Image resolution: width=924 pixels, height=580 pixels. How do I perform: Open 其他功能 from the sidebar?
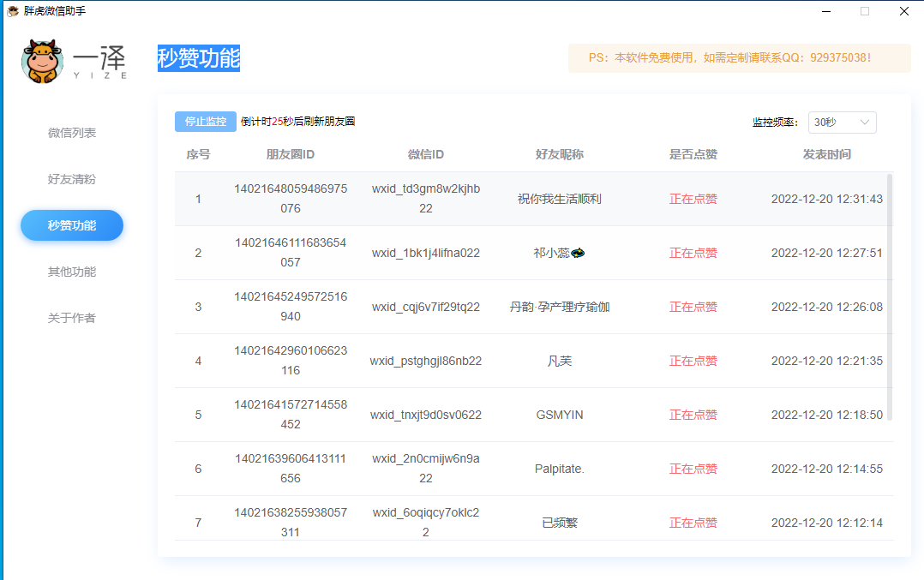click(71, 272)
